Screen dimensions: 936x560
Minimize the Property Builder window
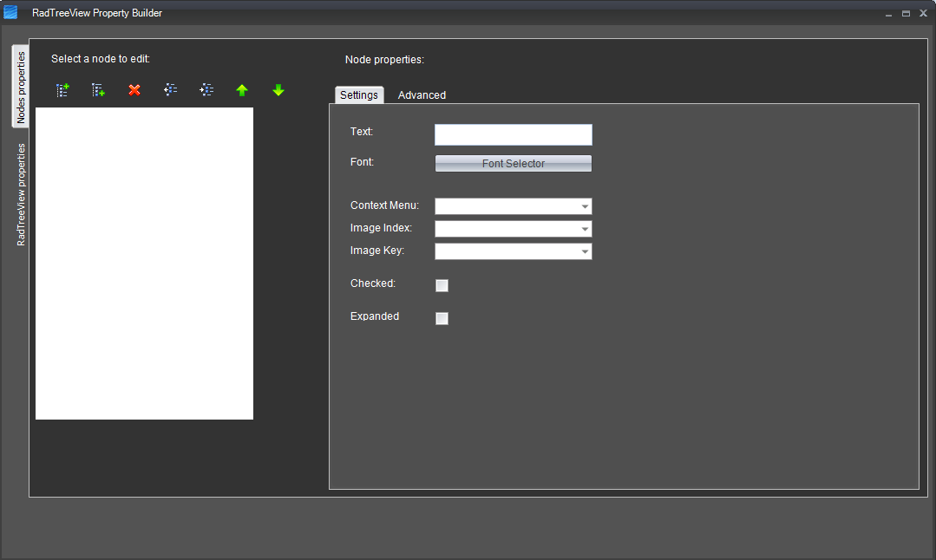(x=889, y=13)
